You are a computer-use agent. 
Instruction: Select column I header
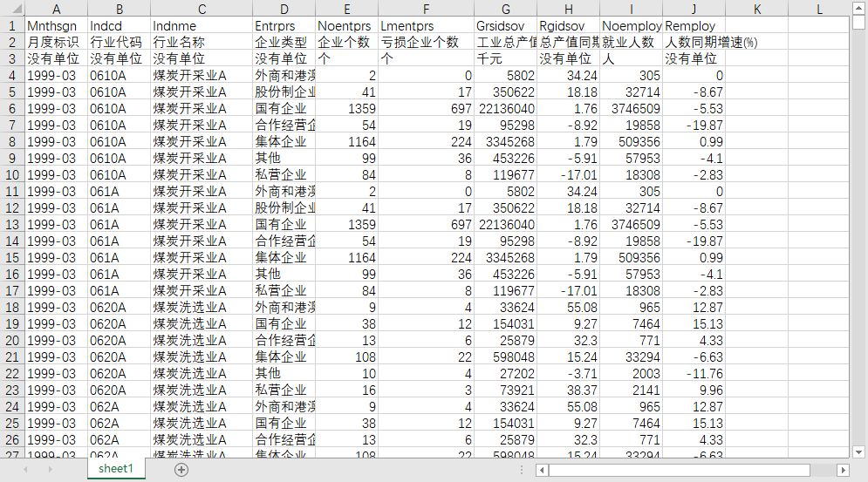(x=631, y=9)
